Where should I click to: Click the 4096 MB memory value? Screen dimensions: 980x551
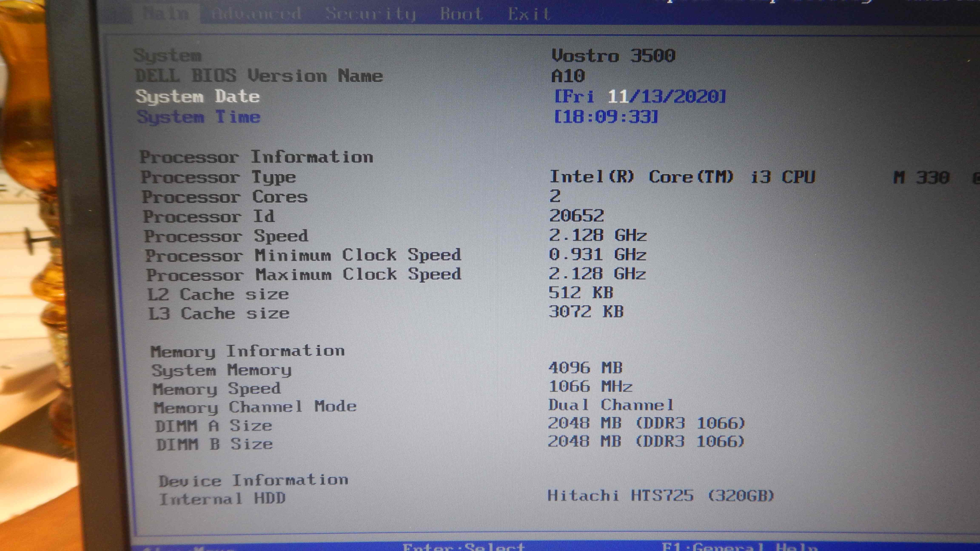point(585,367)
